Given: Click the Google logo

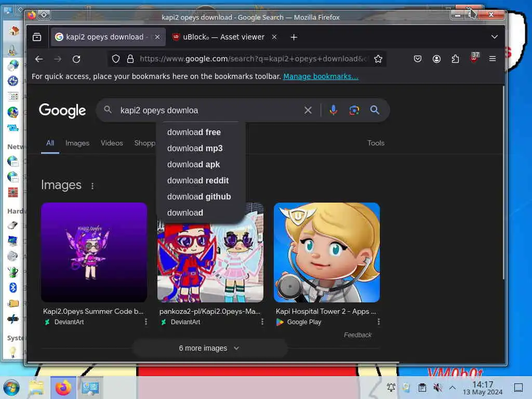Looking at the screenshot, I should pos(62,111).
